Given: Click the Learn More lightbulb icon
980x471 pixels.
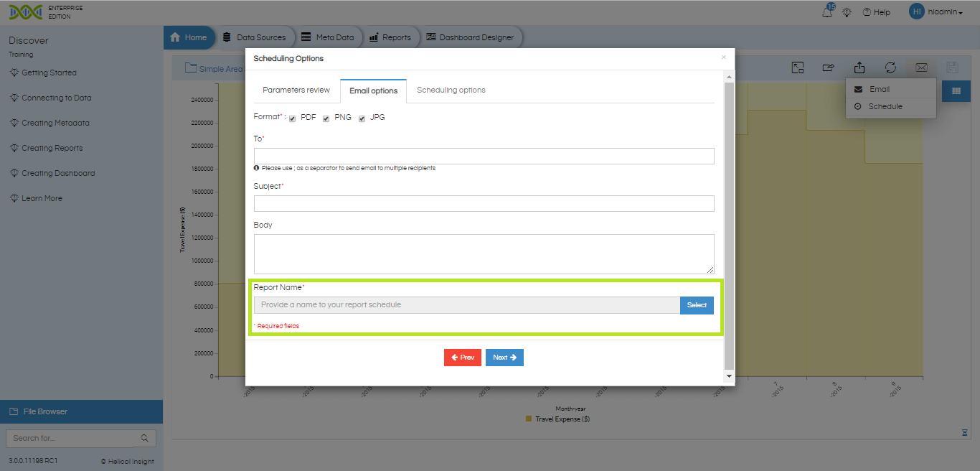Looking at the screenshot, I should coord(14,198).
